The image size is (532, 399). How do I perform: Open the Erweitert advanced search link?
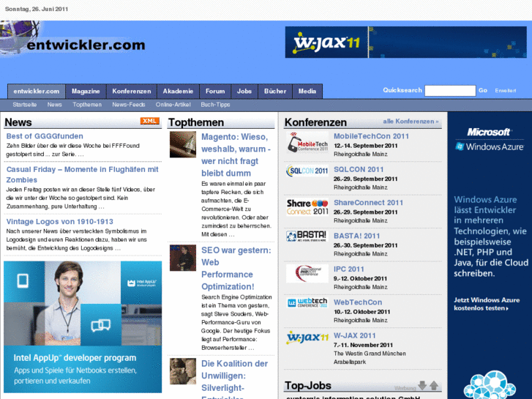[x=506, y=91]
